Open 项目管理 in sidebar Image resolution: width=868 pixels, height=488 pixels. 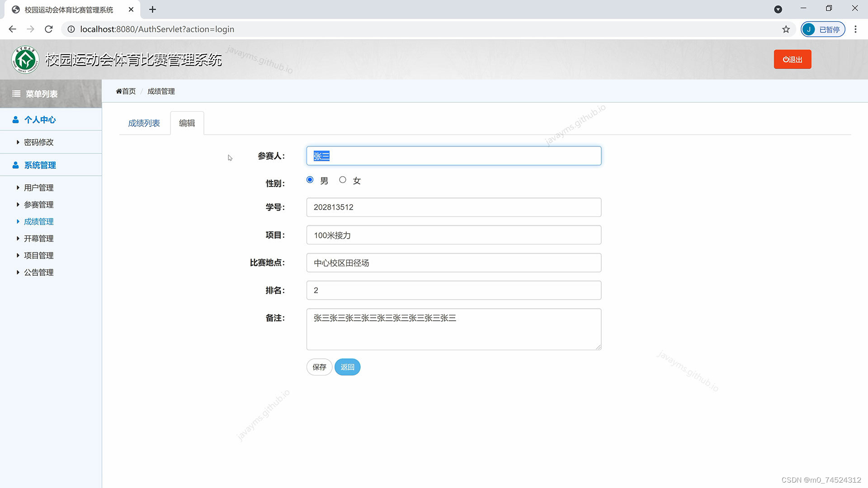(x=38, y=256)
